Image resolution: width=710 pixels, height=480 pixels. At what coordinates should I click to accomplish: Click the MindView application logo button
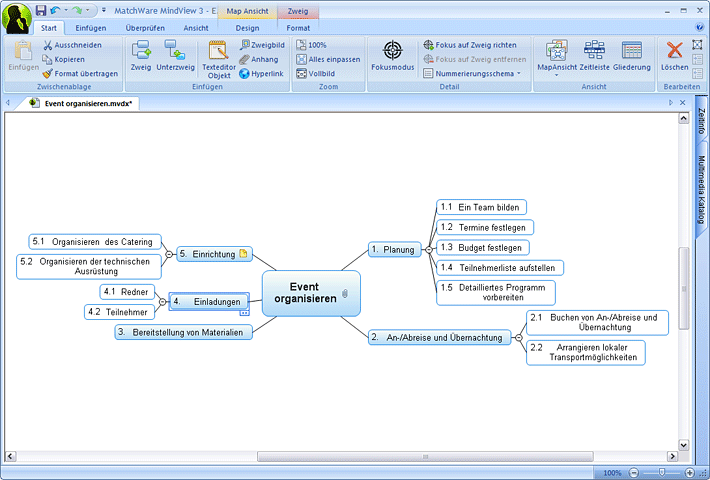[x=16, y=17]
